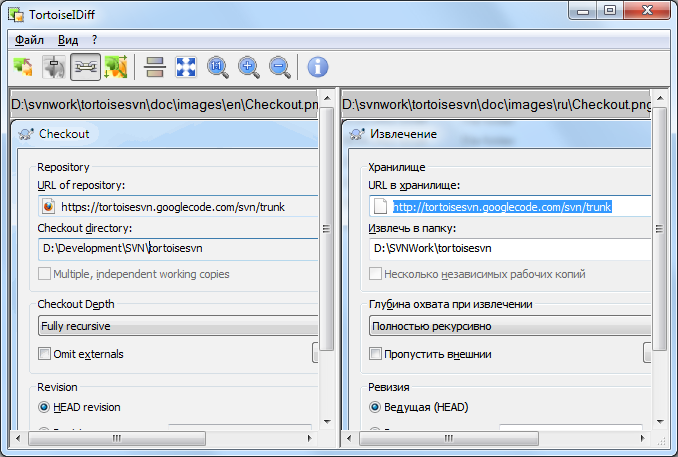Open the Полностью рекурсивно depth dropdown
The image size is (678, 457).
[x=510, y=326]
